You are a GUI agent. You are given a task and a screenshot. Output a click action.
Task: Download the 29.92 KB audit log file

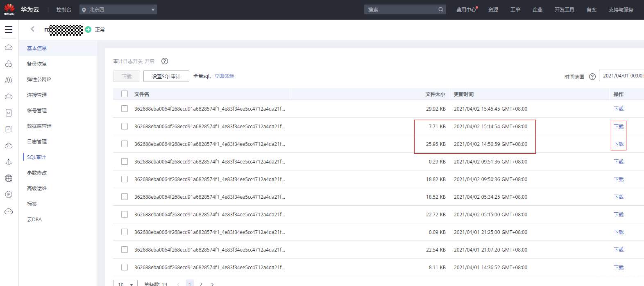[619, 109]
